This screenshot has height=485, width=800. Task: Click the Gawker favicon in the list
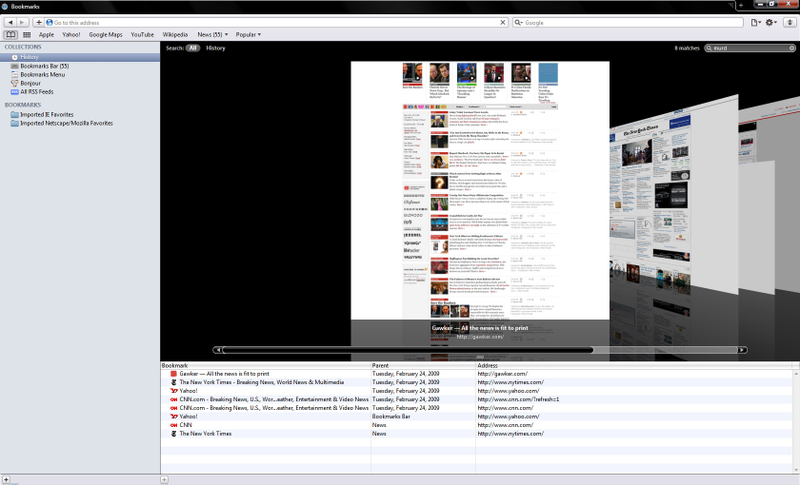coord(173,374)
